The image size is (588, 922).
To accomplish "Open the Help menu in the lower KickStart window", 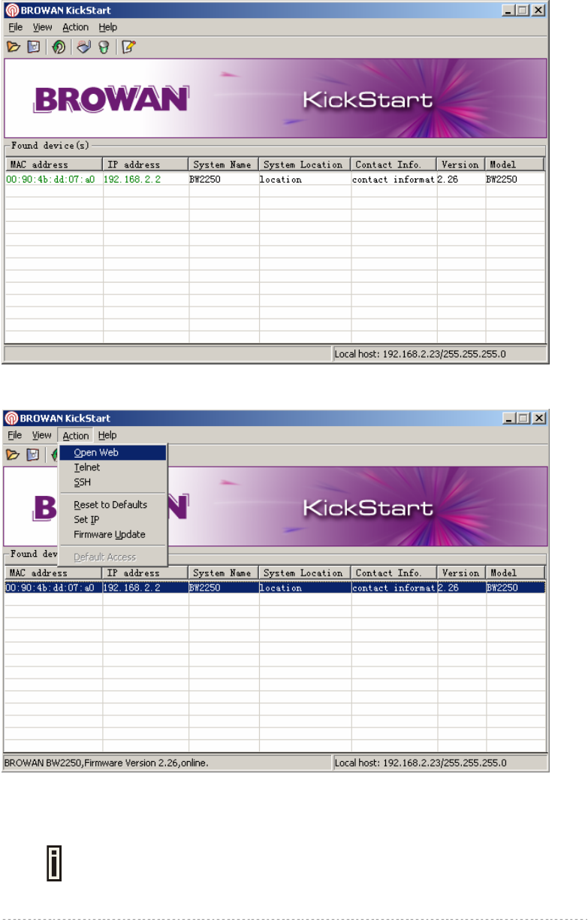I will [x=107, y=435].
